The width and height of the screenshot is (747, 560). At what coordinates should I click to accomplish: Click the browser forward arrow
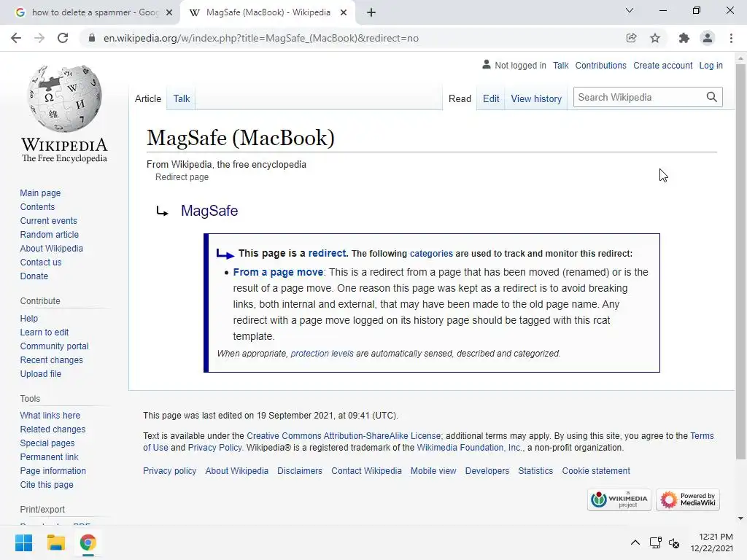coord(39,38)
